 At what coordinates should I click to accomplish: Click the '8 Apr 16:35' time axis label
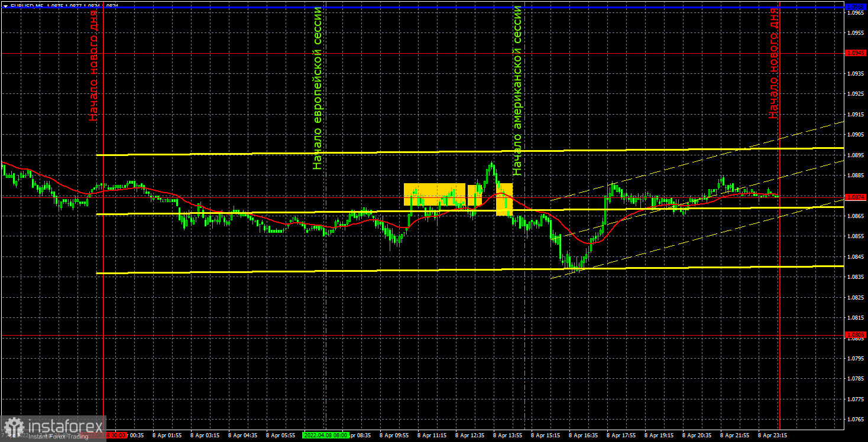(x=584, y=435)
